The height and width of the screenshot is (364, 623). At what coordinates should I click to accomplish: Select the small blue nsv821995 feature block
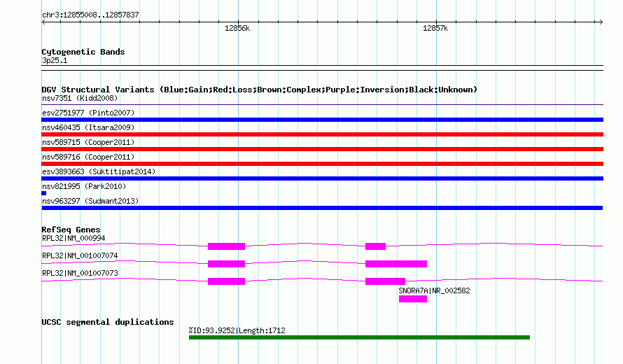pyautogui.click(x=43, y=193)
